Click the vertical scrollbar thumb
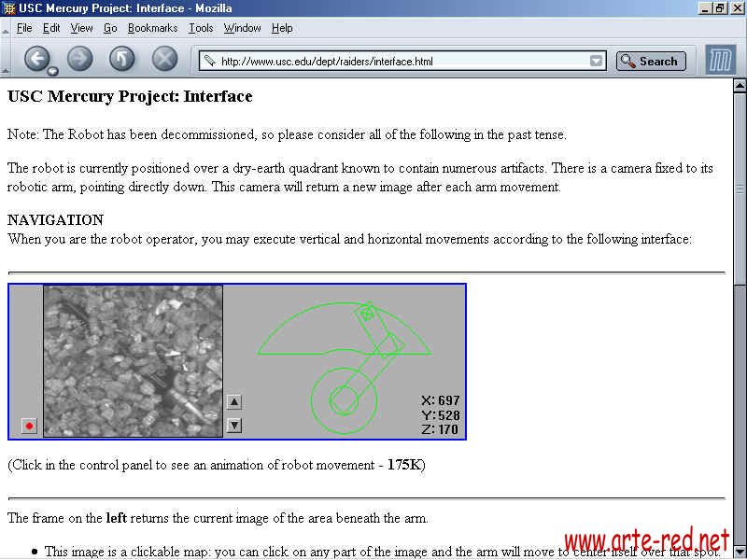Viewport: 747px width, 560px height. [740, 187]
